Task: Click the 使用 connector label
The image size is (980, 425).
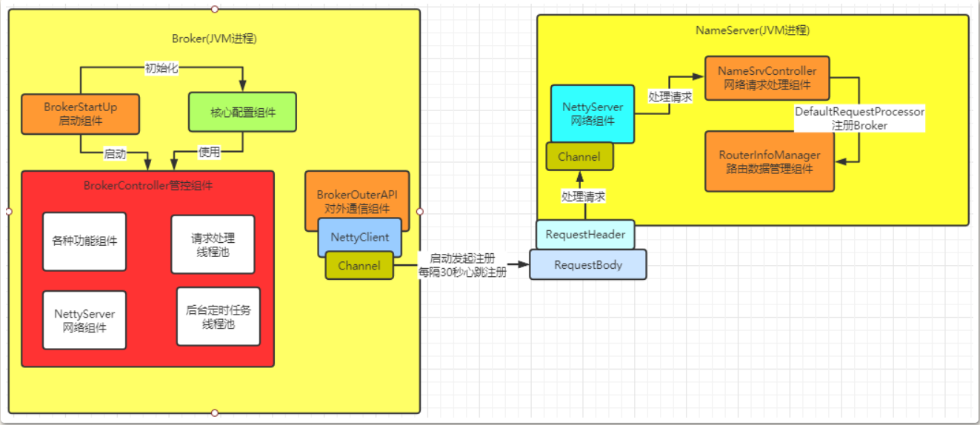Action: 209,152
